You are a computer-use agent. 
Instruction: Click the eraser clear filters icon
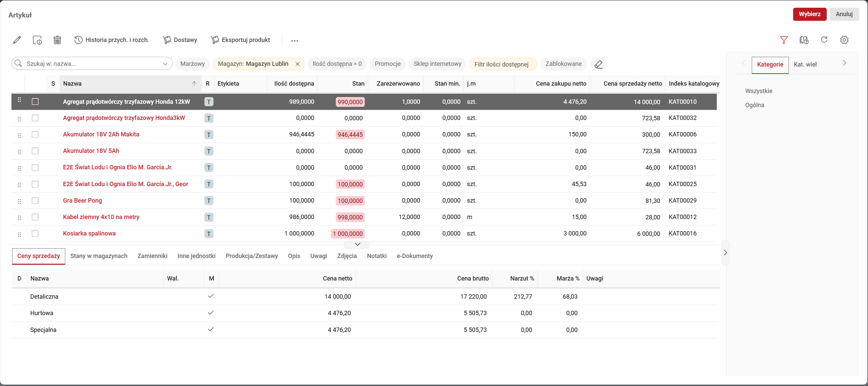click(598, 64)
